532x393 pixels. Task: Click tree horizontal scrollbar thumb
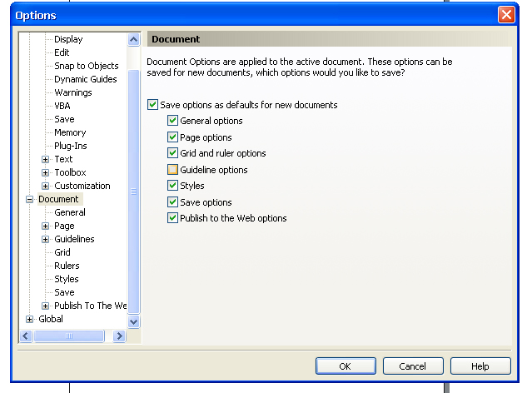(69, 336)
